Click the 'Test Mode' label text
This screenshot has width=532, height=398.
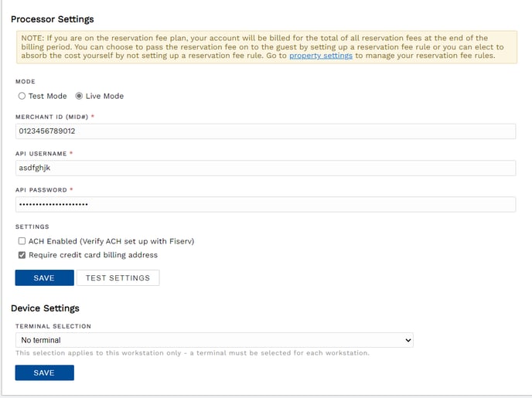click(x=47, y=96)
